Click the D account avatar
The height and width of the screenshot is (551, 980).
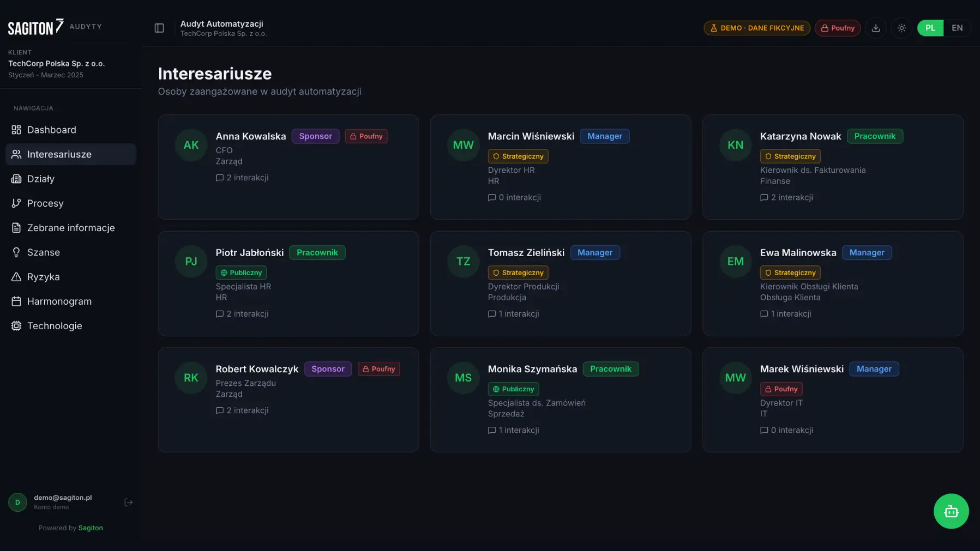(17, 502)
